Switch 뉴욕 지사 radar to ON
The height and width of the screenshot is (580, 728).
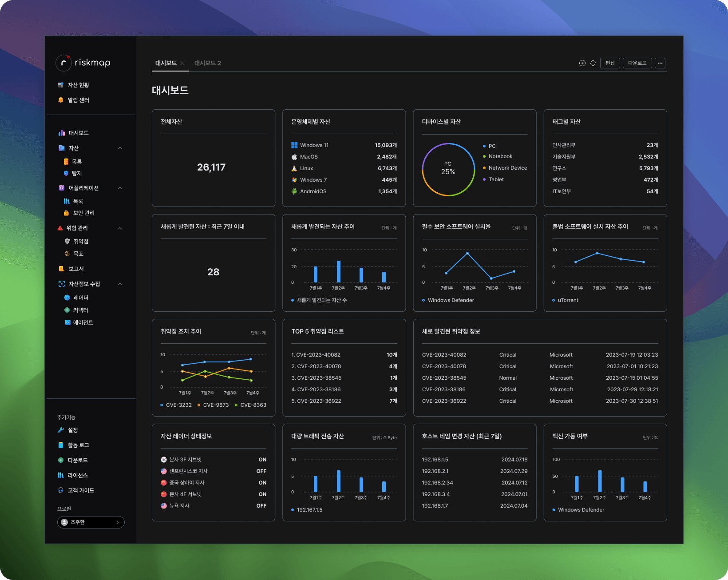261,505
